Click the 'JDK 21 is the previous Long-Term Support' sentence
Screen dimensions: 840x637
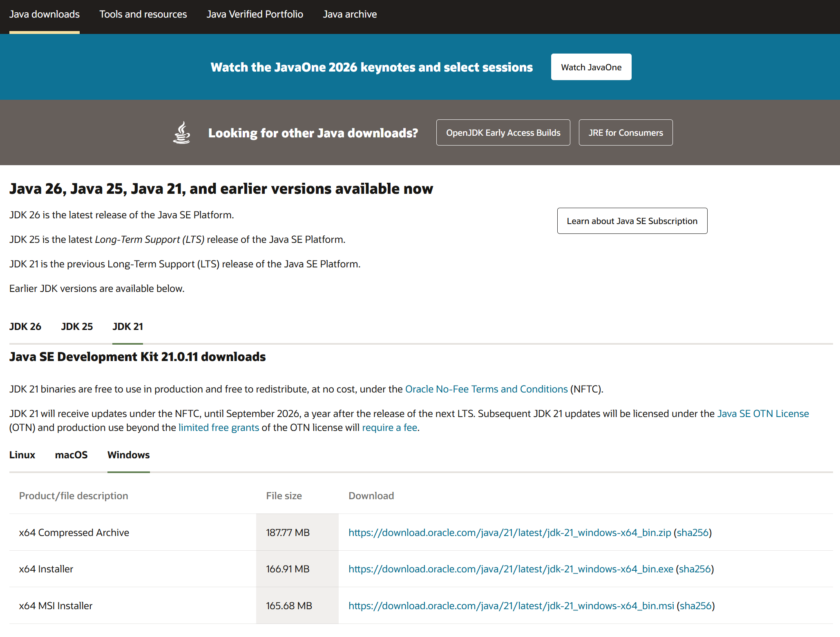pos(185,264)
